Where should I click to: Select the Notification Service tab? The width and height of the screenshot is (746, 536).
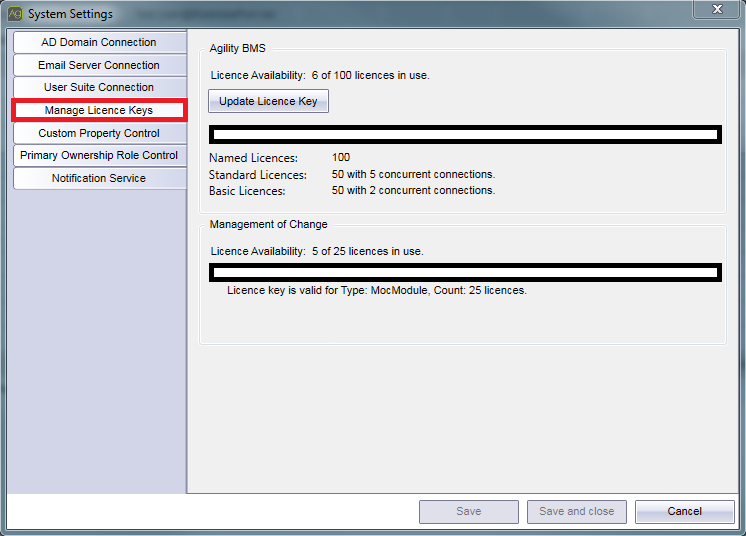click(x=99, y=178)
